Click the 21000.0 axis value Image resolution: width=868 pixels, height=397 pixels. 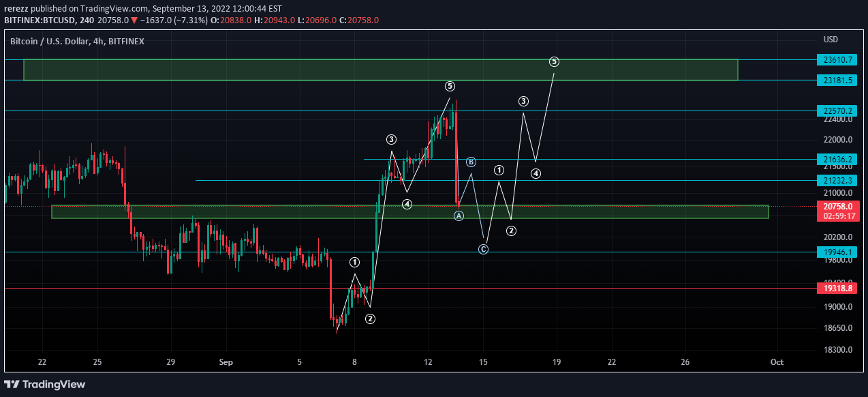tap(838, 193)
